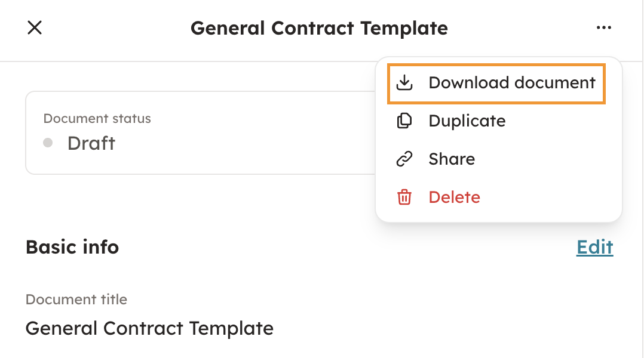The height and width of the screenshot is (358, 644).
Task: Click the share chain-link icon
Action: [405, 159]
